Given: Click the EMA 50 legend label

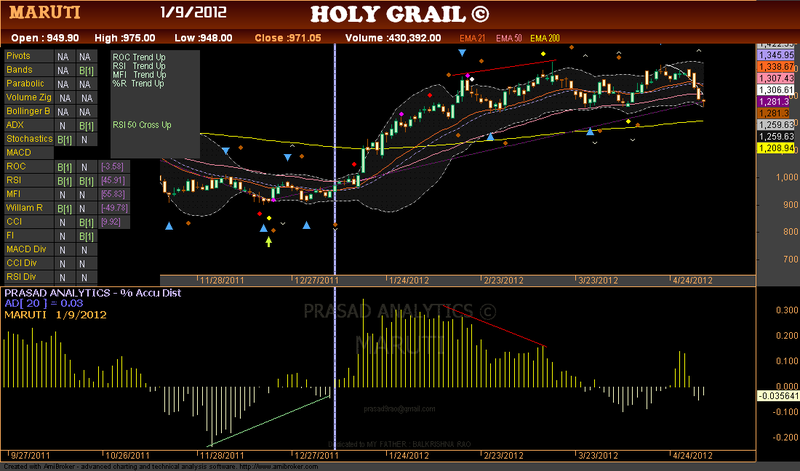Looking at the screenshot, I should coord(509,38).
